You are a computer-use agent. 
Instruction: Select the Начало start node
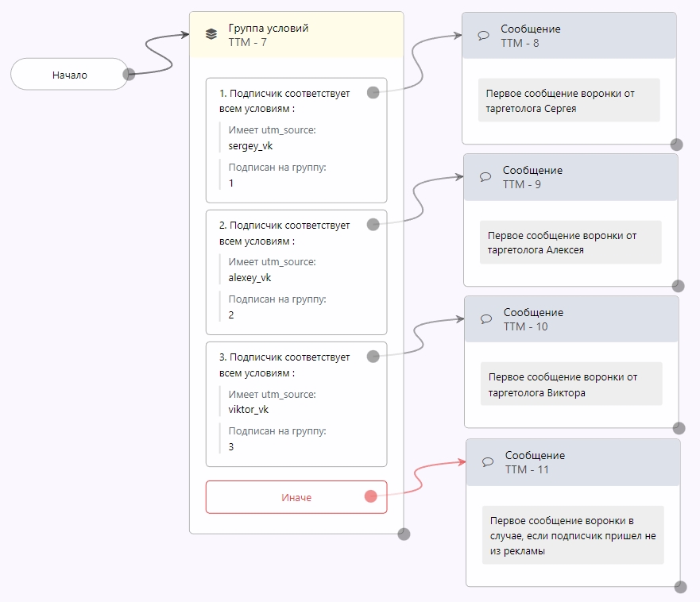click(x=70, y=75)
